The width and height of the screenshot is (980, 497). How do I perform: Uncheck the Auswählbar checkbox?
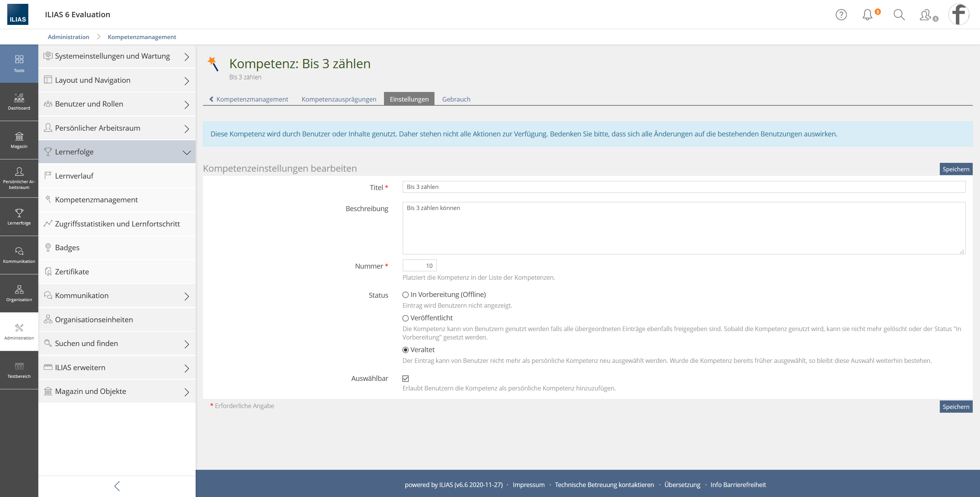tap(405, 379)
